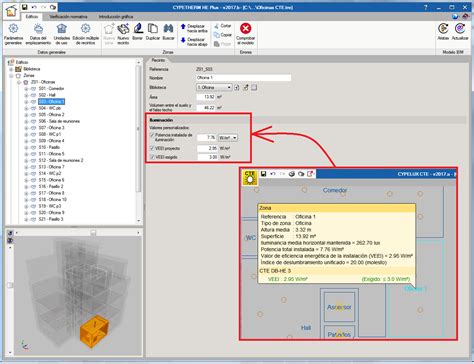Click the undo icon in CYPETHERM title bar
The height and width of the screenshot is (364, 474).
point(34,7)
